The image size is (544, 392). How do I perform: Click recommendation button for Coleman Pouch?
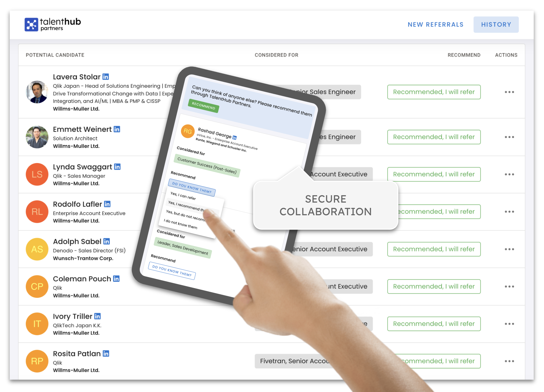click(x=434, y=286)
